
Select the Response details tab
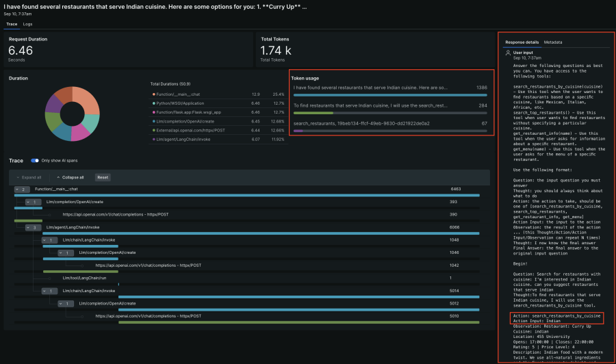522,42
